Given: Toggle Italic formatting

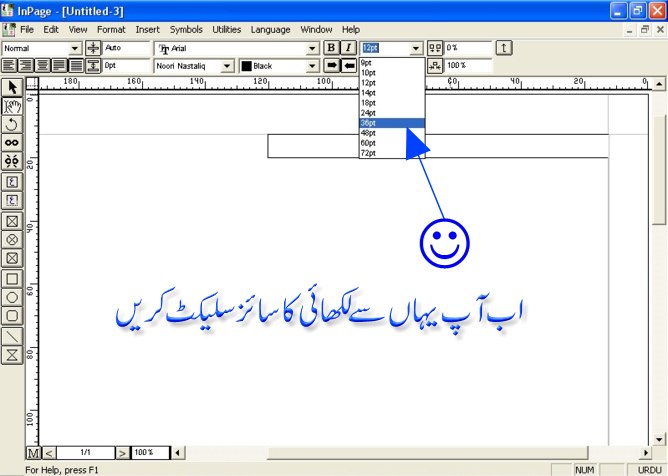Looking at the screenshot, I should point(348,48).
